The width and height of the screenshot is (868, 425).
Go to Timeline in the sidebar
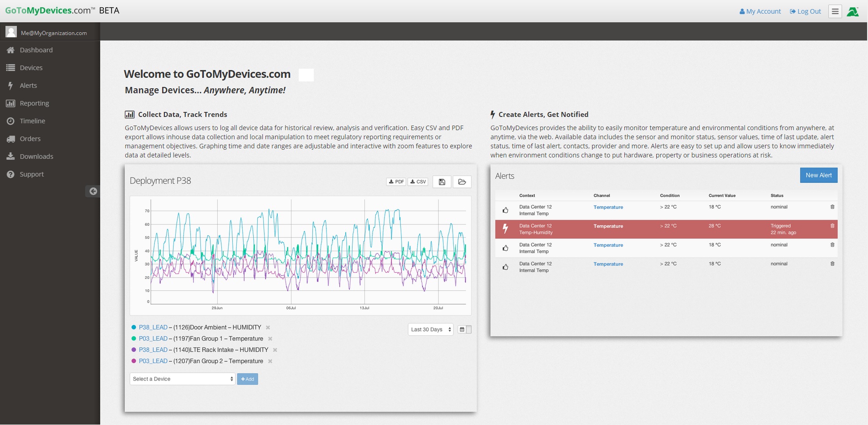coord(32,121)
